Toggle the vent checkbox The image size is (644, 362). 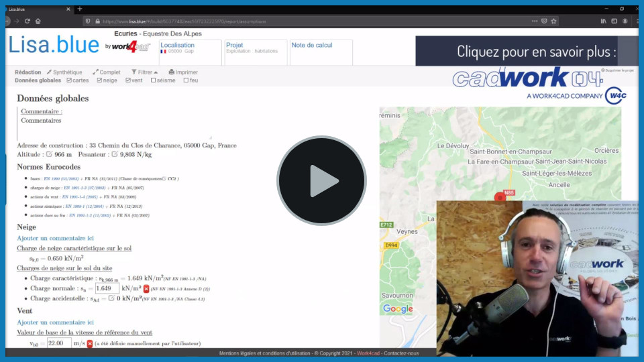[x=128, y=80]
